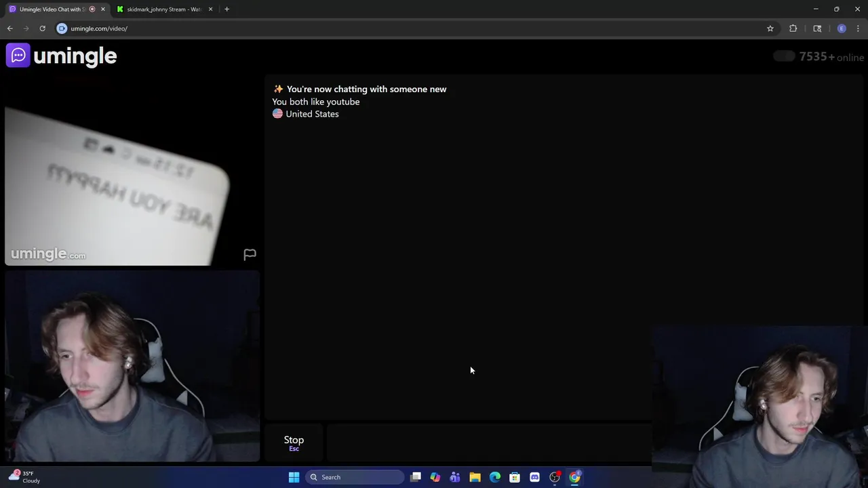Image resolution: width=868 pixels, height=488 pixels.
Task: Launch Microsoft Edge from the taskbar
Action: point(495,477)
